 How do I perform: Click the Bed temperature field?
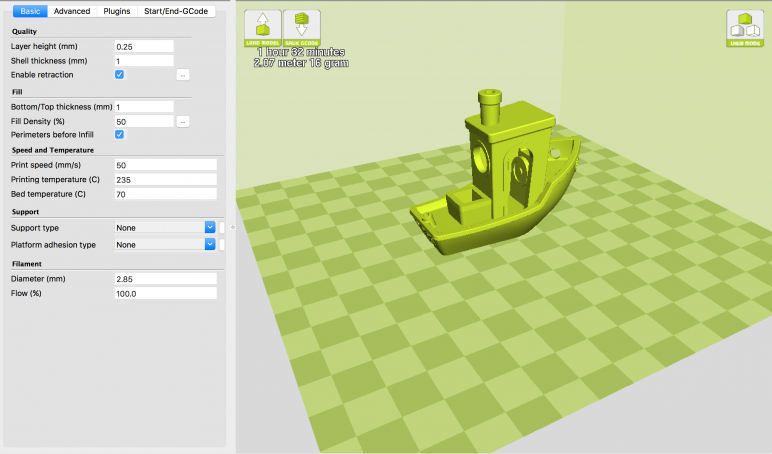pos(165,194)
